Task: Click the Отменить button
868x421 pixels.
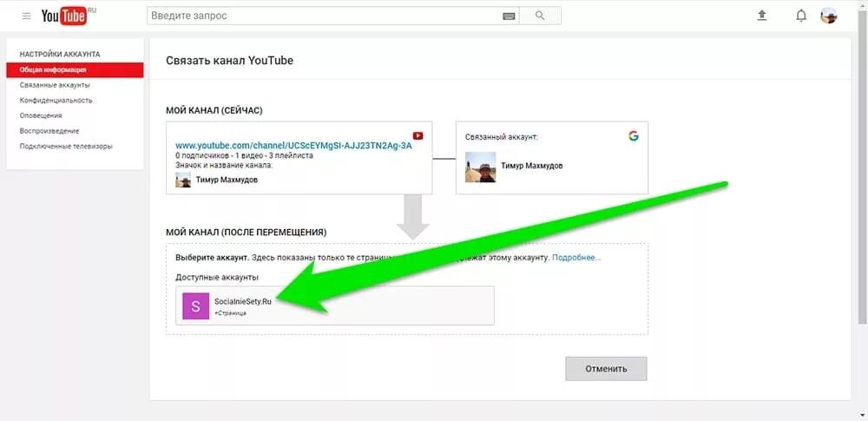Action: tap(606, 368)
